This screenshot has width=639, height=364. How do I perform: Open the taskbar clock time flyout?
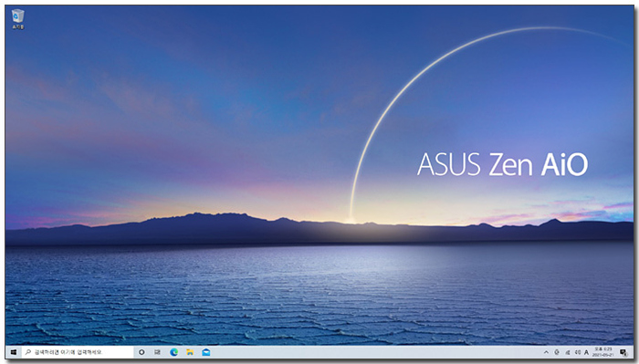click(603, 349)
